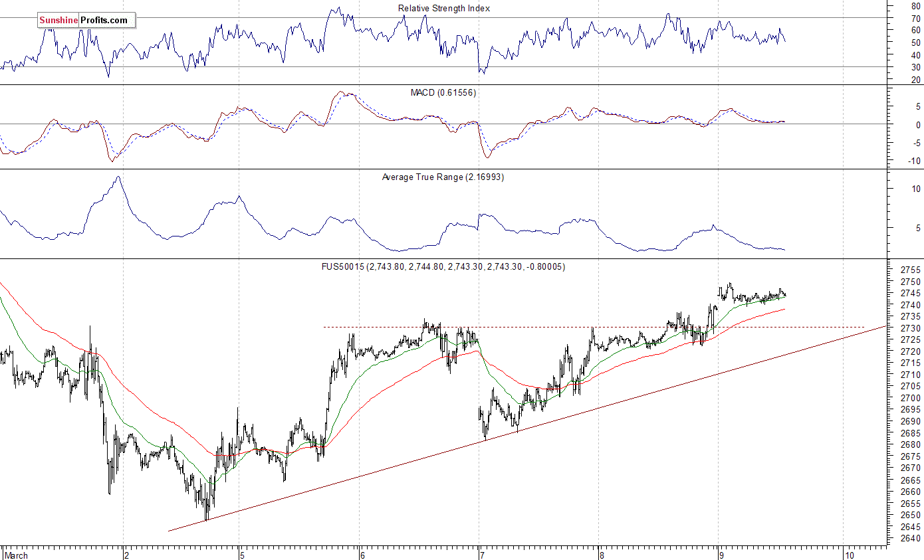Click the RSI axis value 70
The image size is (924, 560).
click(915, 19)
